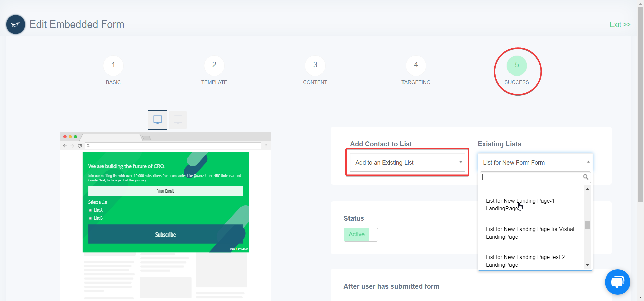Open Add to an Existing List dropdown
Screen dimensions: 644x301
click(x=407, y=163)
